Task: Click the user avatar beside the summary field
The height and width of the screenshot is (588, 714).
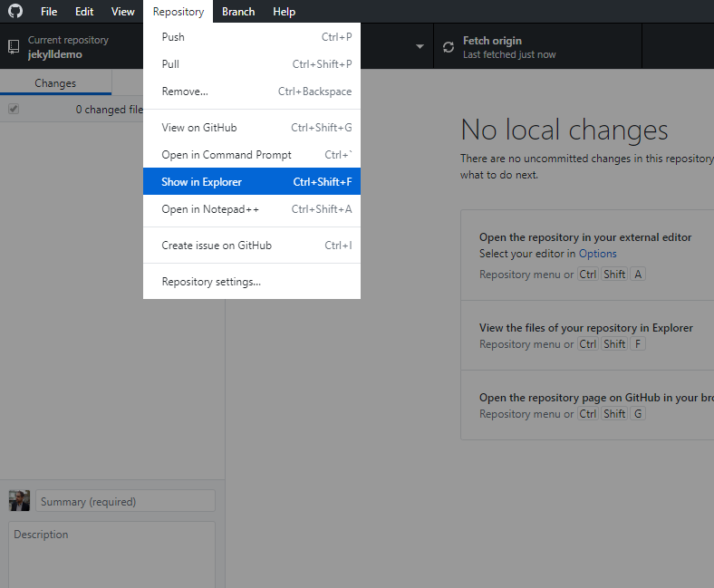Action: [x=19, y=501]
